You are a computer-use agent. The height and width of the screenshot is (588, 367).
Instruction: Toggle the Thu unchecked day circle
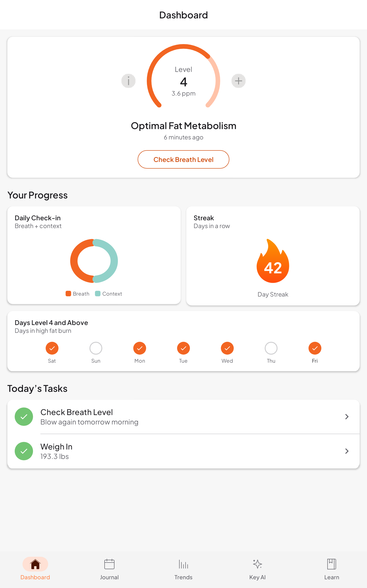point(271,348)
